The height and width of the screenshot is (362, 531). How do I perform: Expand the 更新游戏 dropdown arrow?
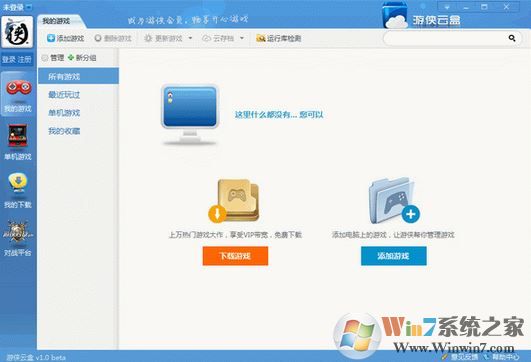pyautogui.click(x=190, y=38)
